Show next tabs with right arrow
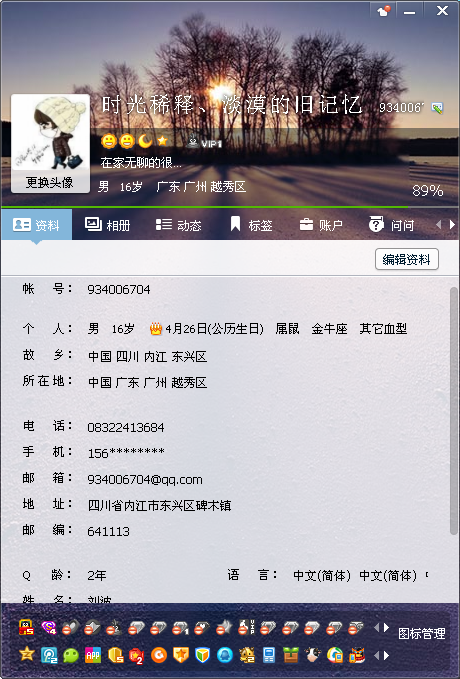This screenshot has height=679, width=460. coord(453,224)
